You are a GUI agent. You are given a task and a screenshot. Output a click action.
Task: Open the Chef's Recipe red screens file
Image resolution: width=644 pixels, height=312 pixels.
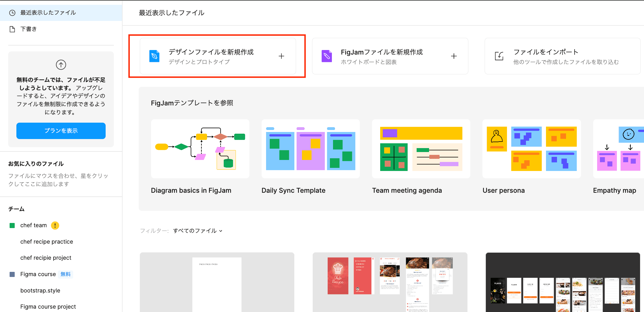[x=390, y=282]
